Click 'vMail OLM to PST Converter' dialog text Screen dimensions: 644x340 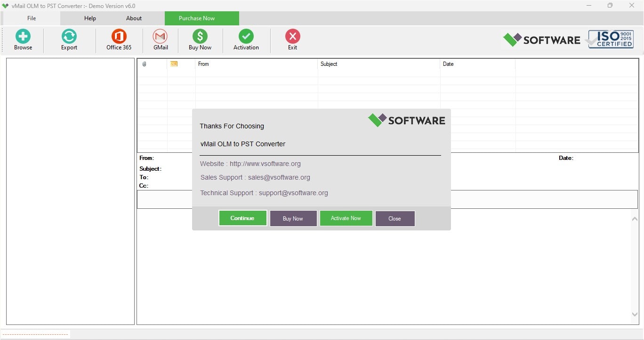click(243, 144)
